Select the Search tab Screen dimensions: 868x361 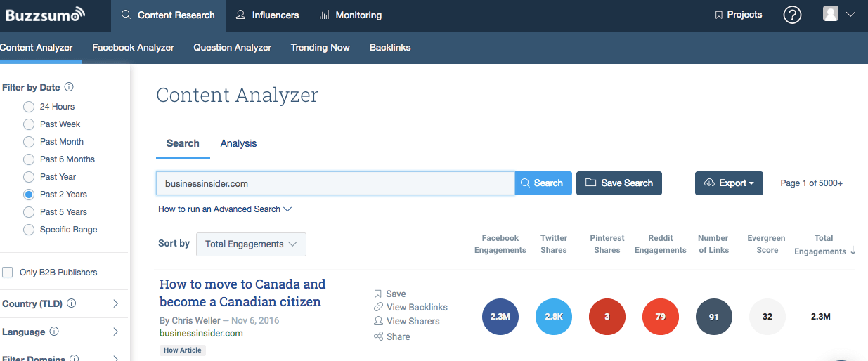pos(183,143)
